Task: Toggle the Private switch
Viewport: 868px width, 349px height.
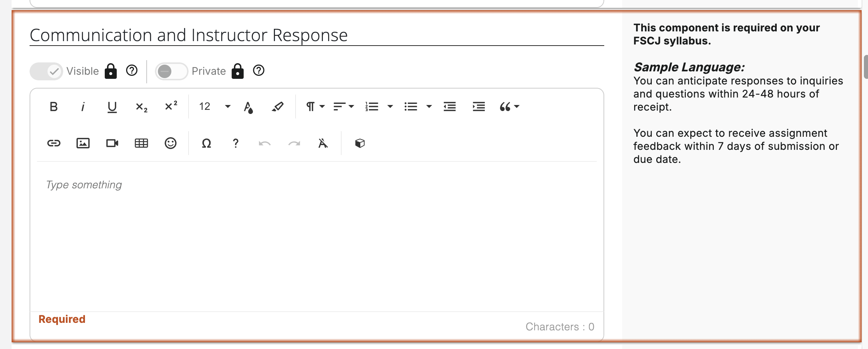Action: click(x=171, y=71)
